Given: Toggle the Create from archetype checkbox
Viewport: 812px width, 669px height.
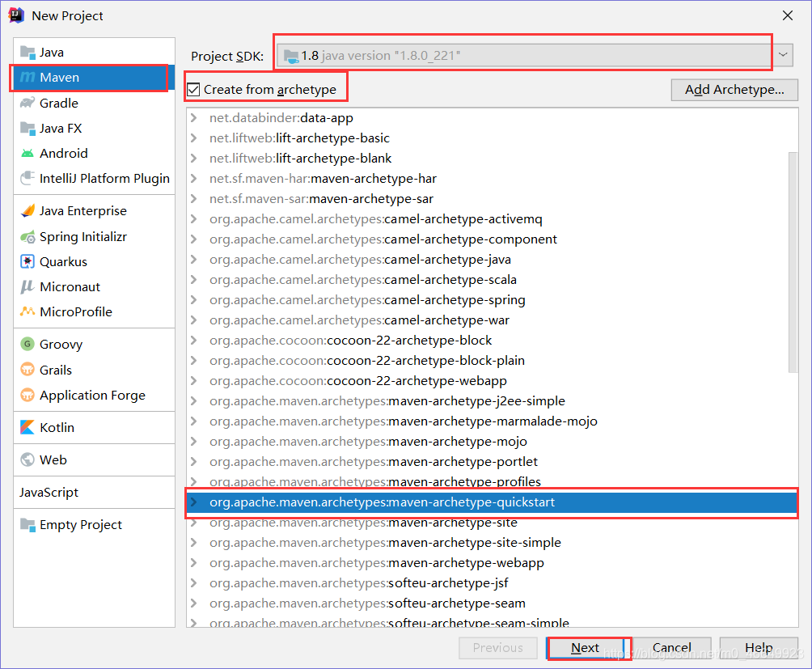Looking at the screenshot, I should tap(193, 90).
